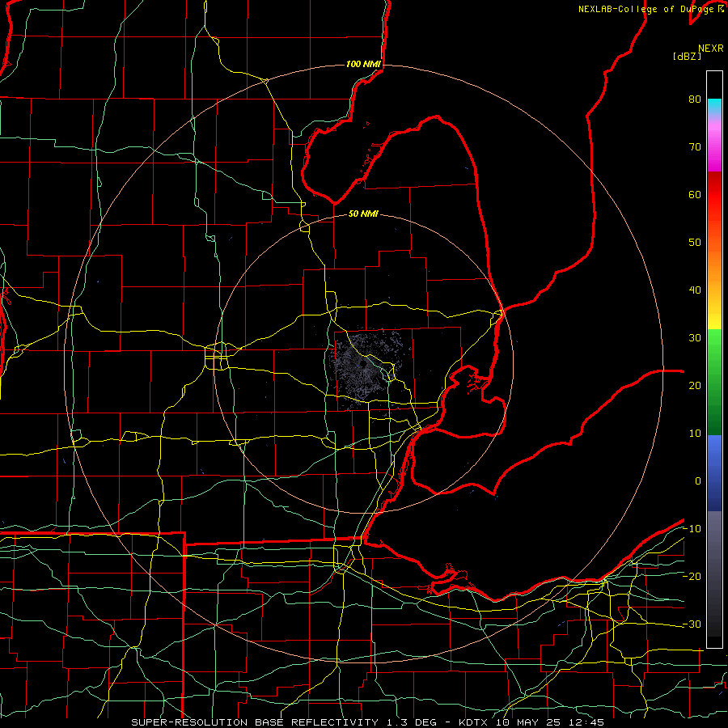
Task: Click the "100 NMI" range ring label
Action: click(363, 64)
